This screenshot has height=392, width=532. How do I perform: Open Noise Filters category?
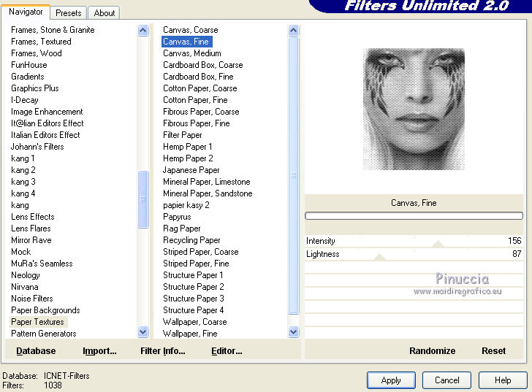tap(32, 299)
